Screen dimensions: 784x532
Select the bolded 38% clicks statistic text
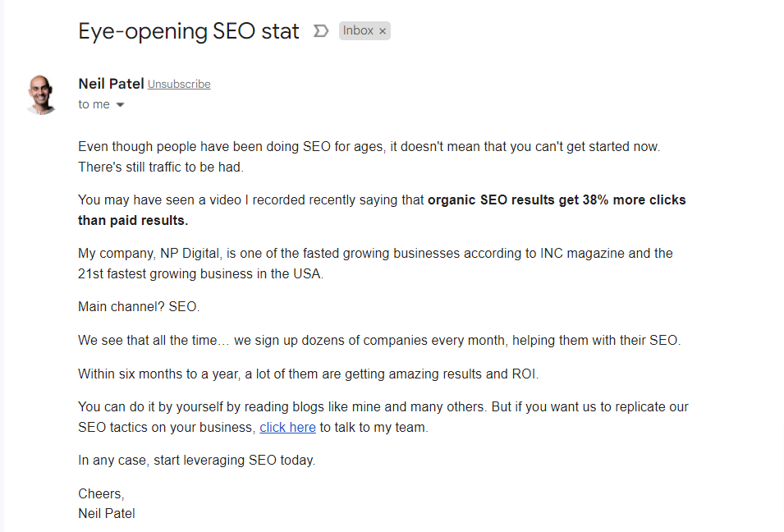[x=556, y=199]
